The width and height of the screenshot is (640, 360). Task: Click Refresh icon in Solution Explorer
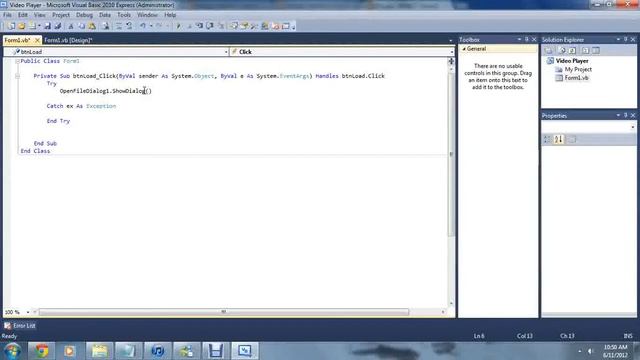tap(572, 51)
